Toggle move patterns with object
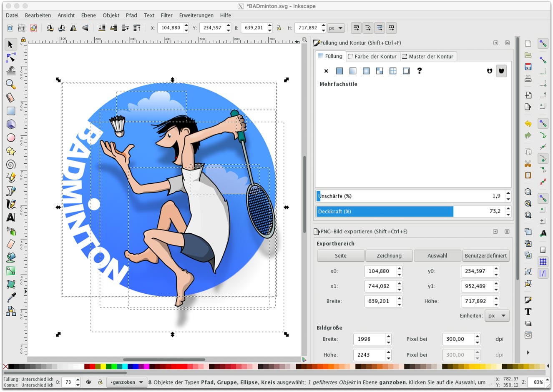553x392 pixels. 391,28
